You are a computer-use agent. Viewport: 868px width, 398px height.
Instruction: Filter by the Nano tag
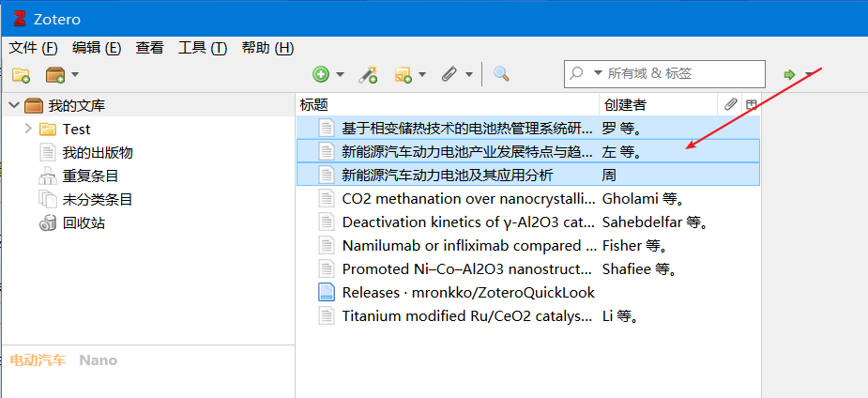click(98, 360)
